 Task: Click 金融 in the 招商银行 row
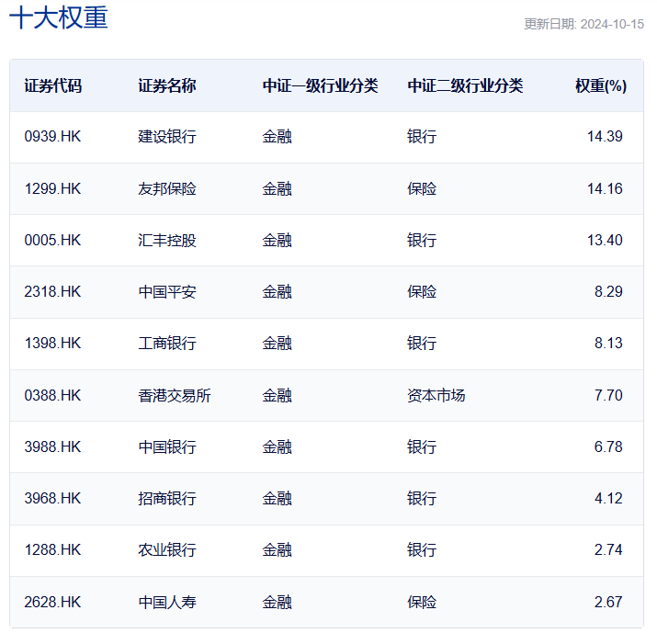(277, 499)
